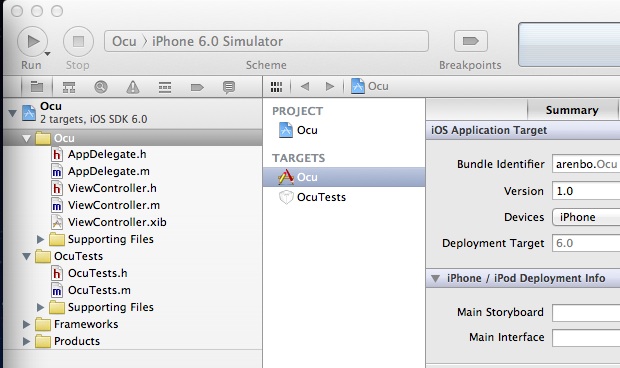This screenshot has width=620, height=368.
Task: Show the Log navigator
Action: 229,87
